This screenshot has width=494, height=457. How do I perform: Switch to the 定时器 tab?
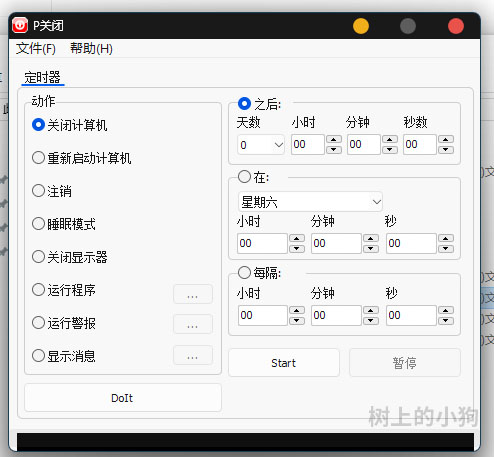tap(42, 77)
